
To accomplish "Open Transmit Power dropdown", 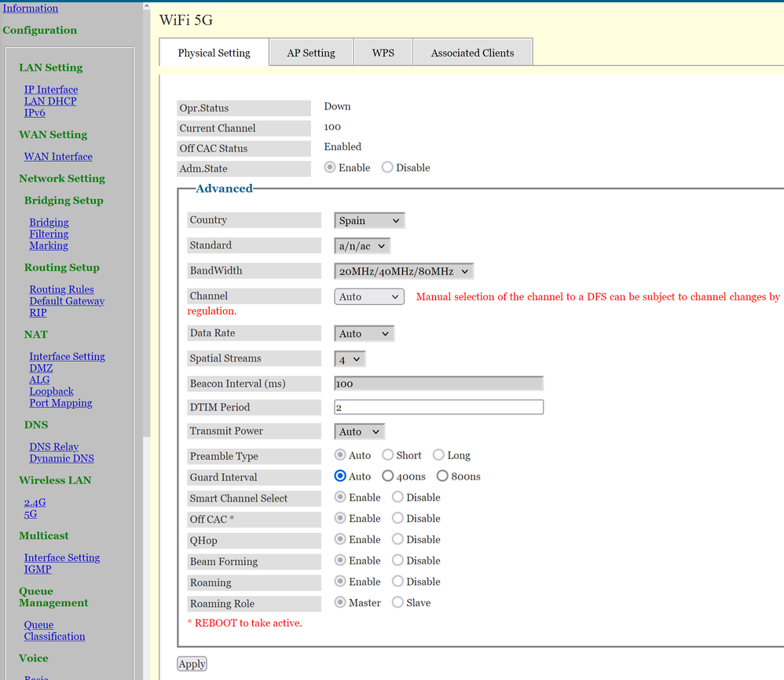I will pos(359,432).
